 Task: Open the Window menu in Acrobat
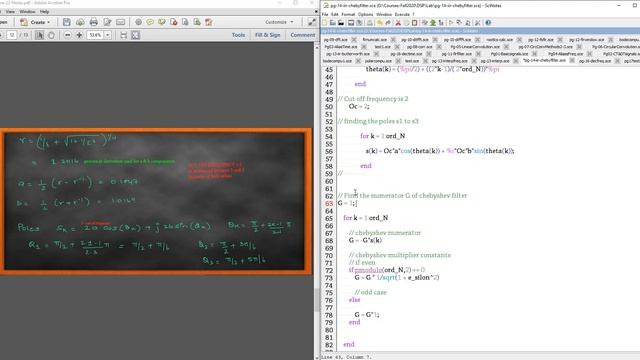tap(27, 12)
